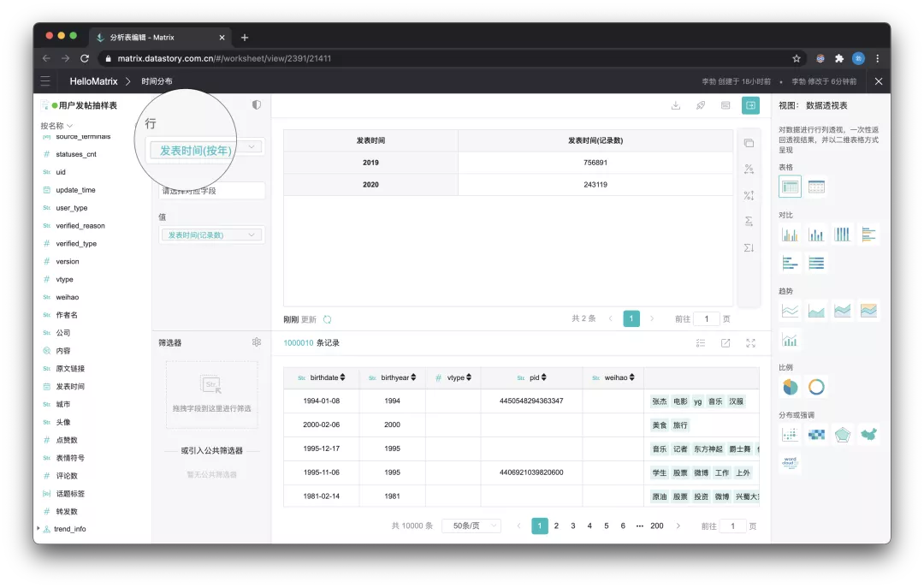Open the filter settings gear icon

(x=257, y=342)
